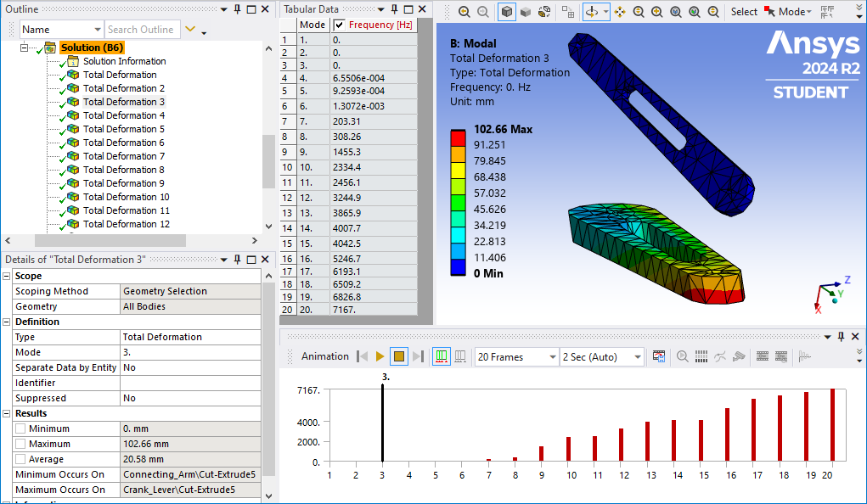Click the Export Video File icon

click(x=658, y=356)
